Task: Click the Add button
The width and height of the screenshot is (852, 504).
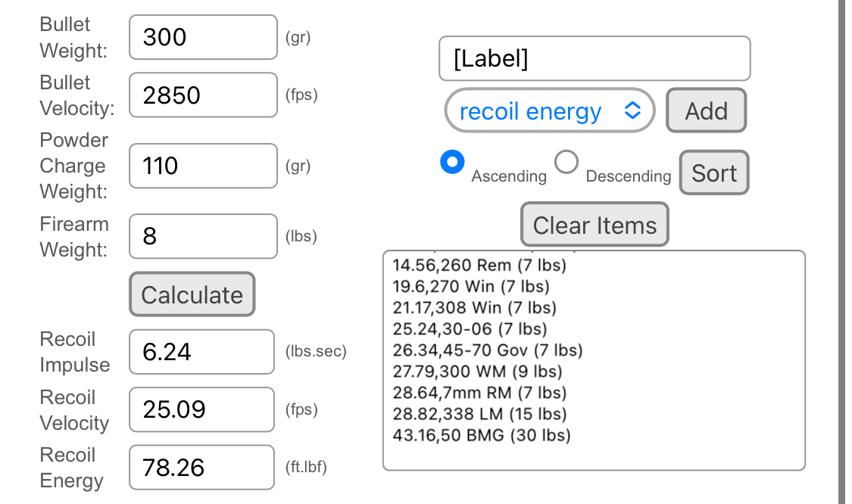Action: (x=707, y=110)
